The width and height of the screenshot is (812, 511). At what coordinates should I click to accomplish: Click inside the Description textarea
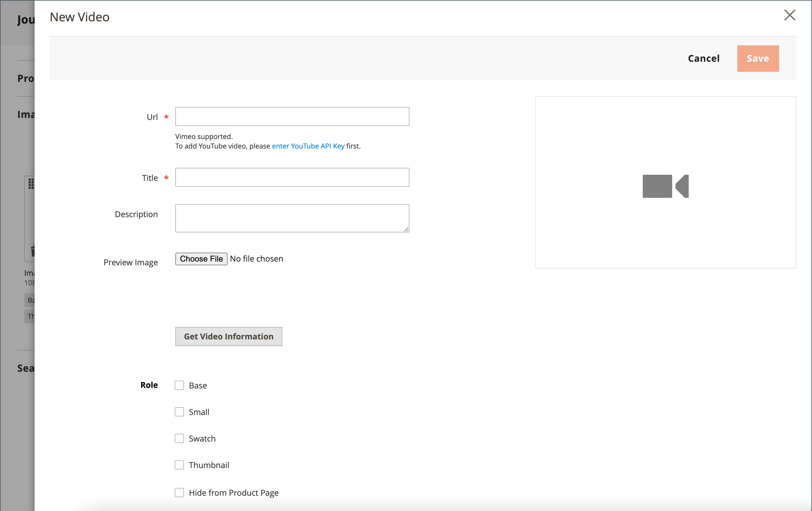point(292,218)
